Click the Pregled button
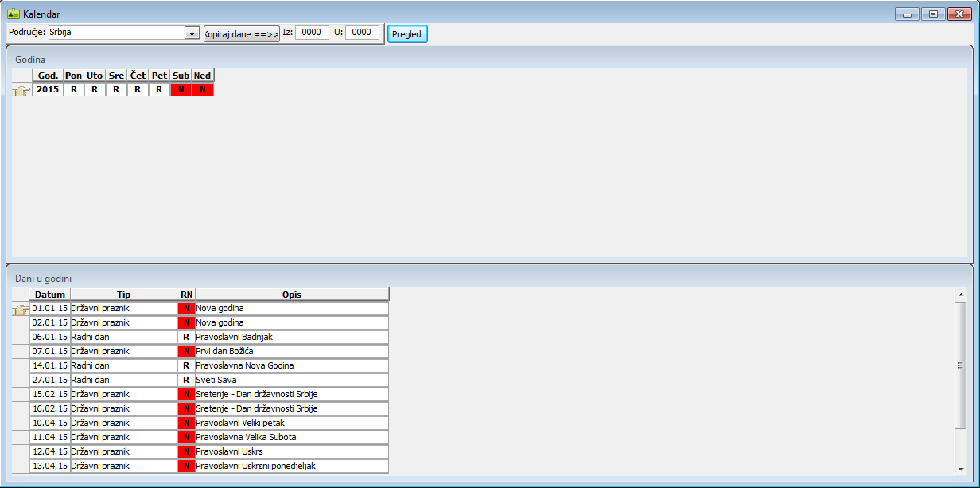 [406, 34]
